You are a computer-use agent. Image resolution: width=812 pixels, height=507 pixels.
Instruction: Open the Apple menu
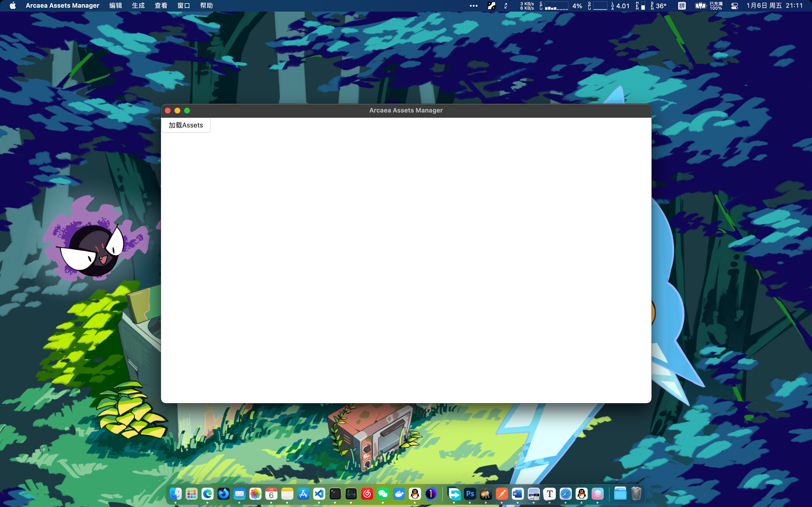[13, 6]
